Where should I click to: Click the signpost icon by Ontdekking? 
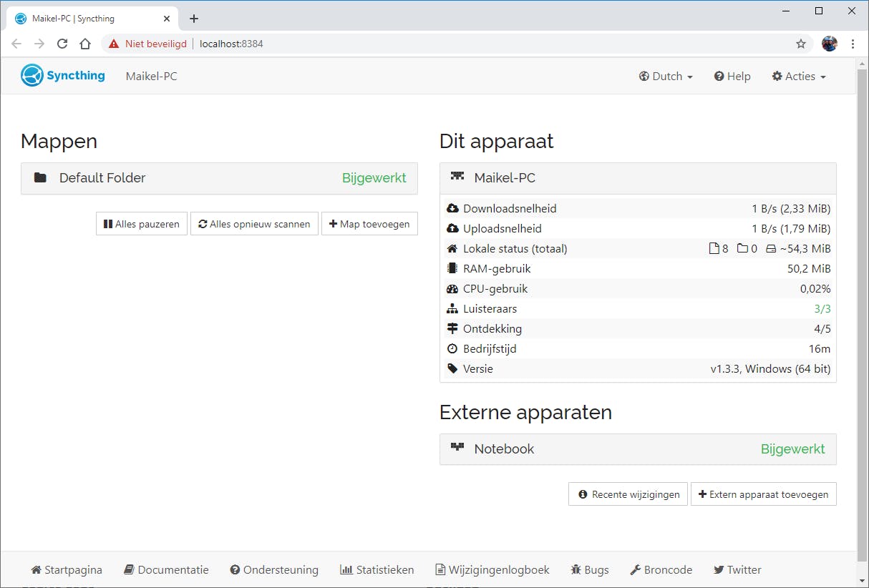pyautogui.click(x=452, y=328)
